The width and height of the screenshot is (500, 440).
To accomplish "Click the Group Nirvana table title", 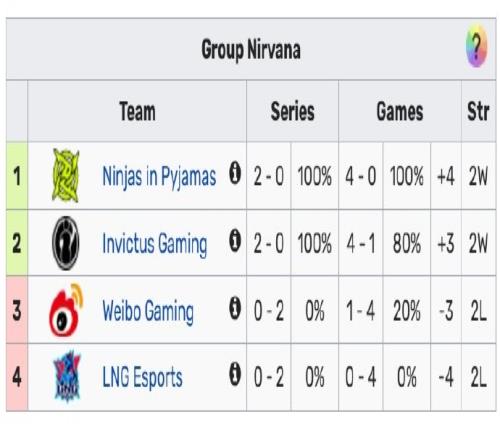I will [x=251, y=49].
